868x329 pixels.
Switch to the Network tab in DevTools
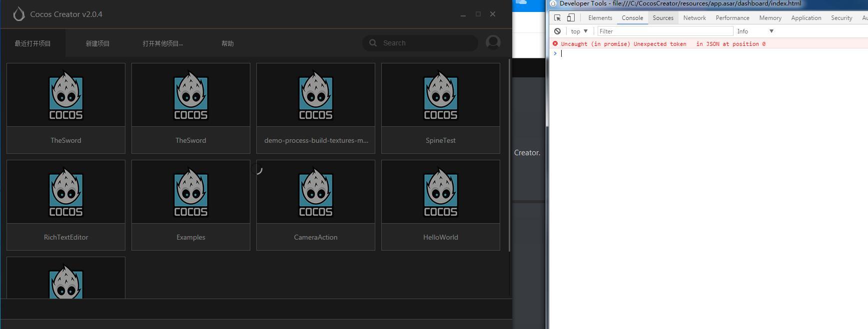(x=695, y=18)
